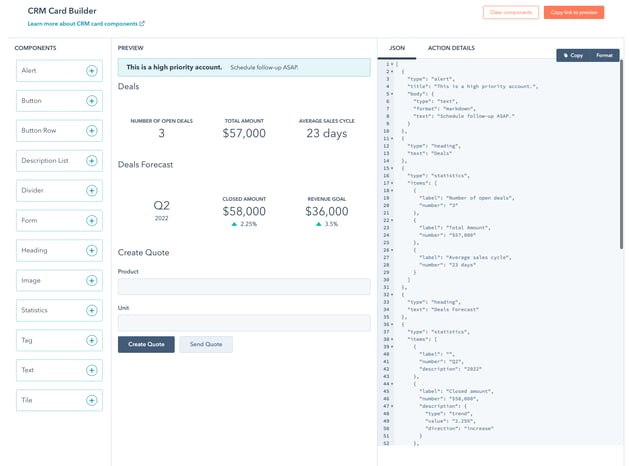Switch to the Action Details tab
This screenshot has height=466, width=630.
(x=451, y=48)
